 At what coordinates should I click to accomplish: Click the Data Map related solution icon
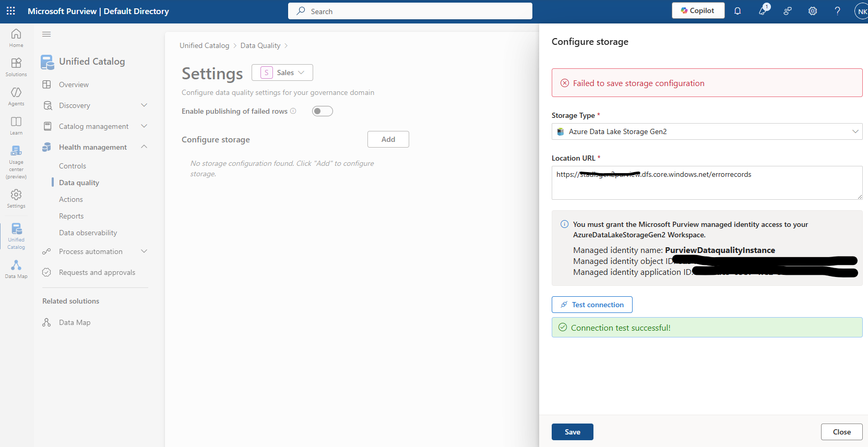(46, 322)
